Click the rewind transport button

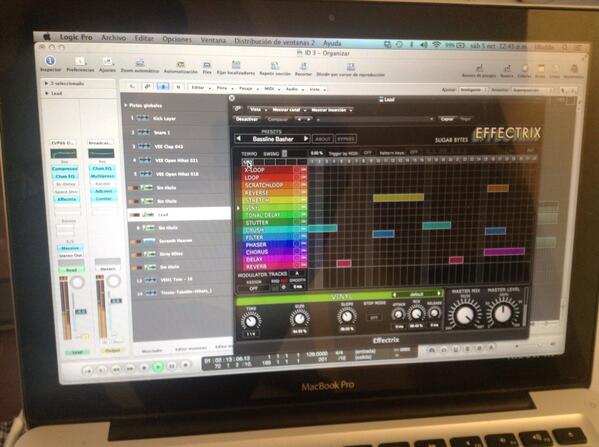(x=116, y=369)
